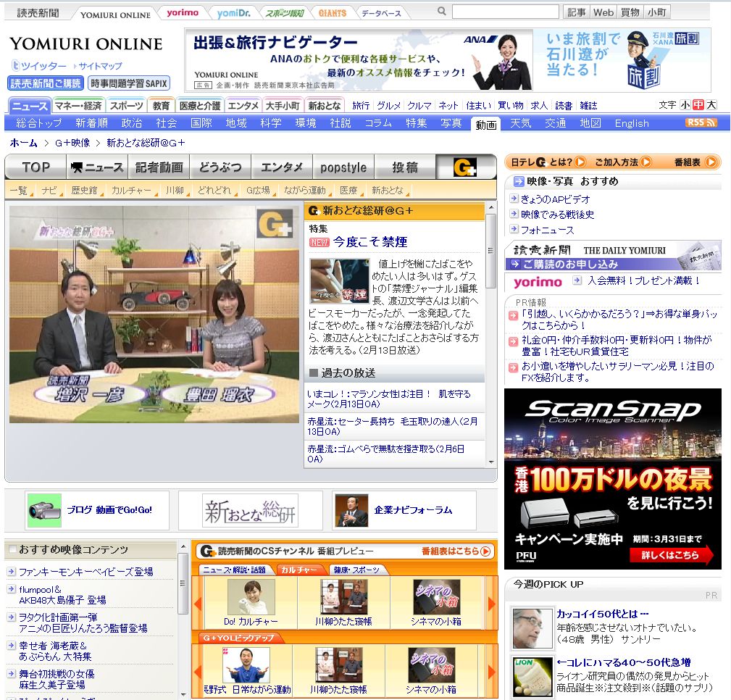Click arrow icon for きょうのAPビデオ
The width and height of the screenshot is (731, 700).
pyautogui.click(x=514, y=199)
